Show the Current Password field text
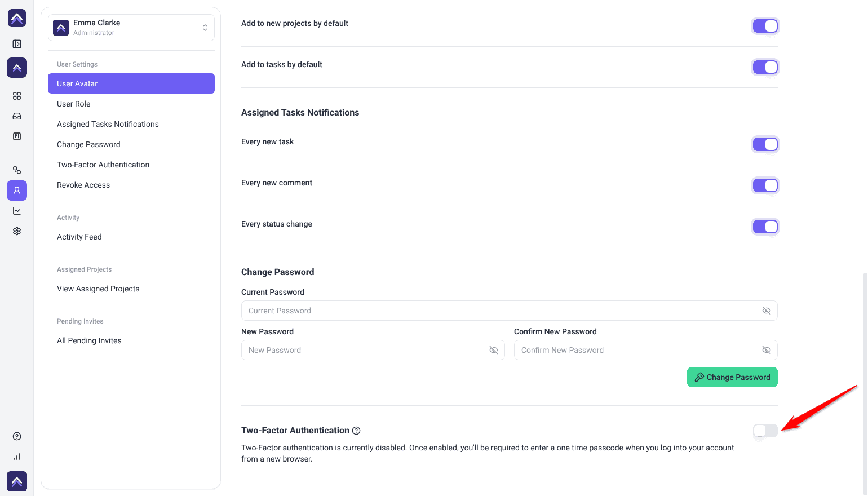The height and width of the screenshot is (496, 868). [767, 311]
